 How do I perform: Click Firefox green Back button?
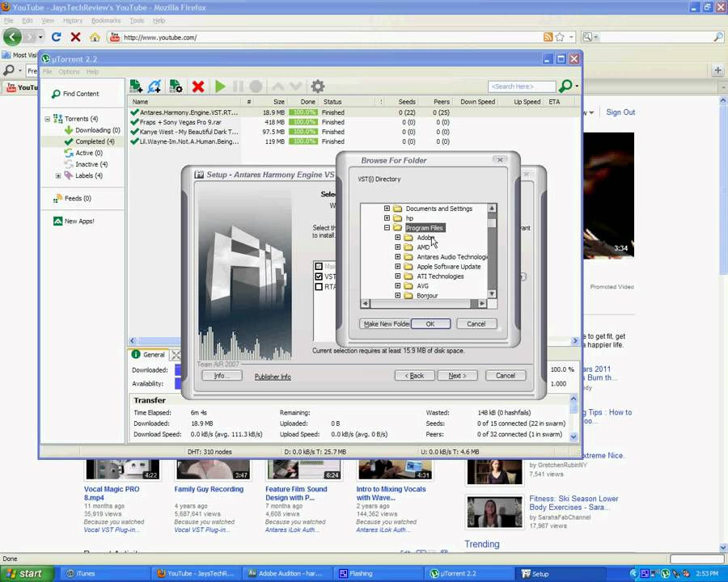[x=12, y=36]
